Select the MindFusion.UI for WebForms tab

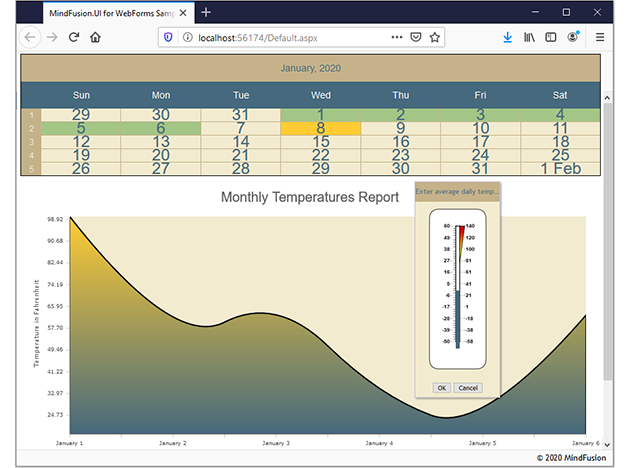119,13
